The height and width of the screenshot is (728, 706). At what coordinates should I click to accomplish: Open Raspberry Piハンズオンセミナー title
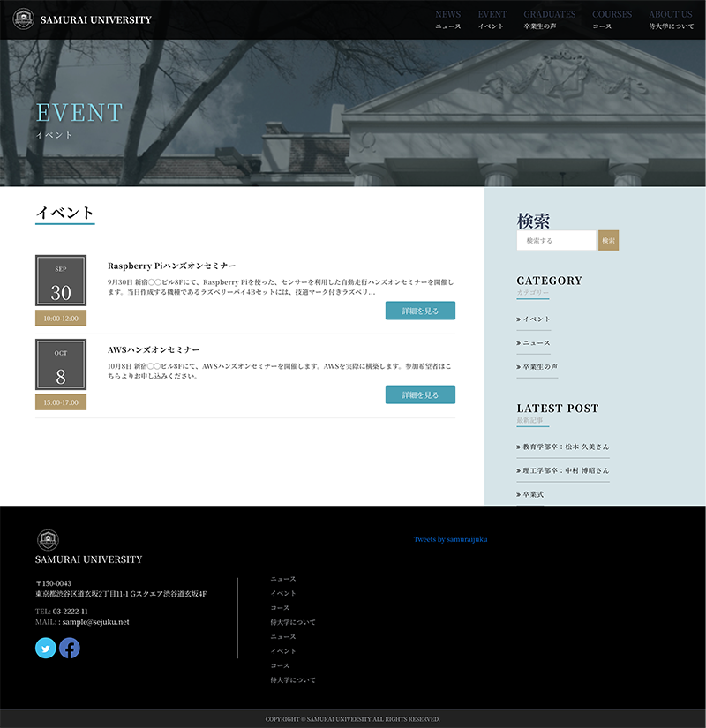(x=171, y=266)
